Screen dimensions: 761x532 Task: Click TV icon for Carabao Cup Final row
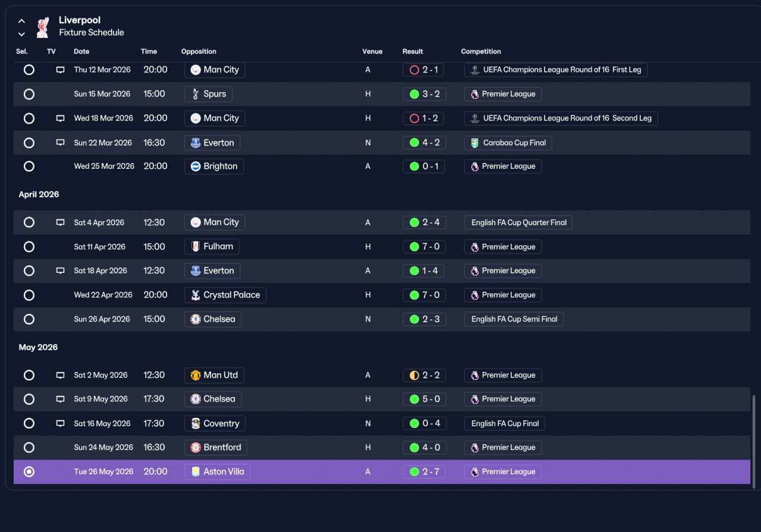(60, 143)
